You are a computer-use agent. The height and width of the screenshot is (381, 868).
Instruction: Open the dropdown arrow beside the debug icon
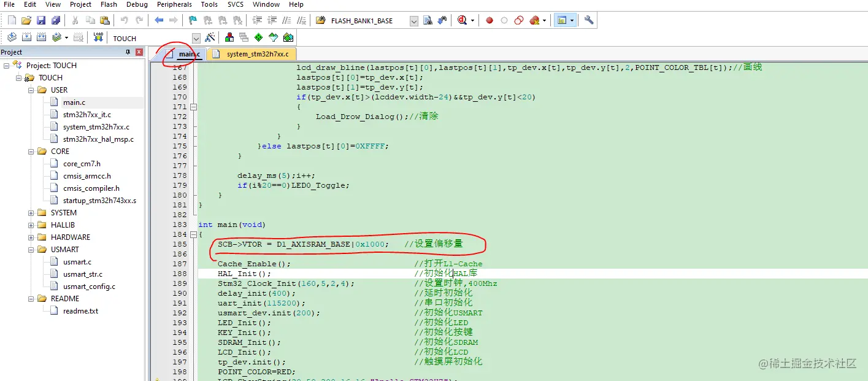pos(472,20)
